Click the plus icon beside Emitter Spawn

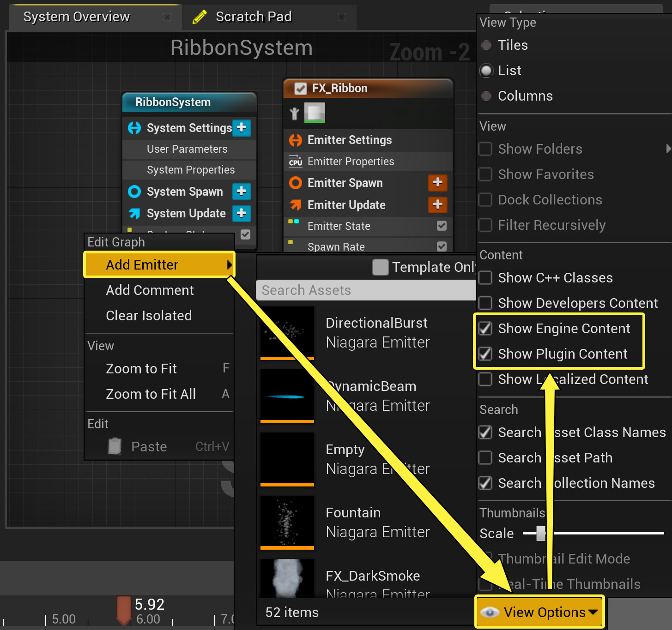point(437,183)
